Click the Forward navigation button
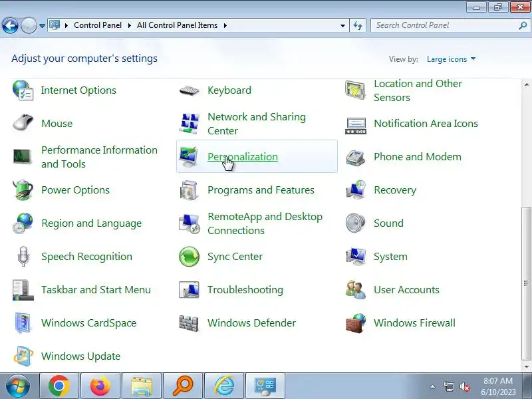The width and height of the screenshot is (532, 399). pyautogui.click(x=29, y=25)
